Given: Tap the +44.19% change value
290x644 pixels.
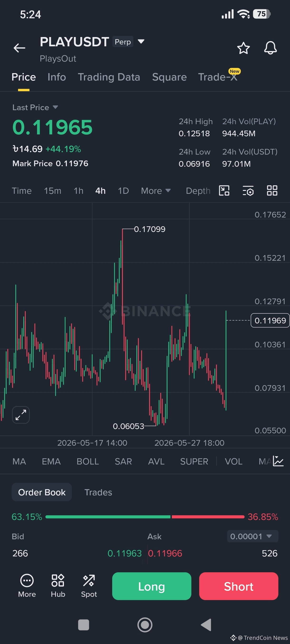Looking at the screenshot, I should pyautogui.click(x=63, y=149).
